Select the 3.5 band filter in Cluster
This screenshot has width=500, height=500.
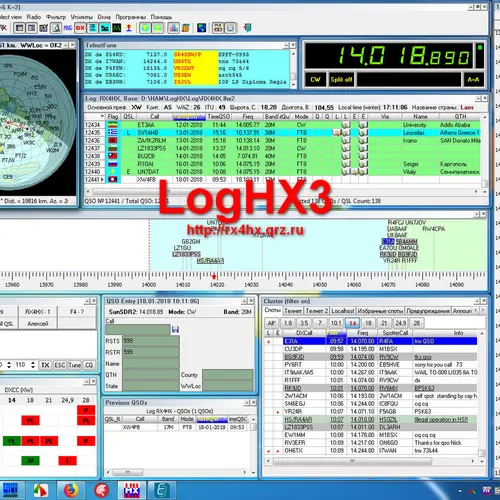click(304, 323)
